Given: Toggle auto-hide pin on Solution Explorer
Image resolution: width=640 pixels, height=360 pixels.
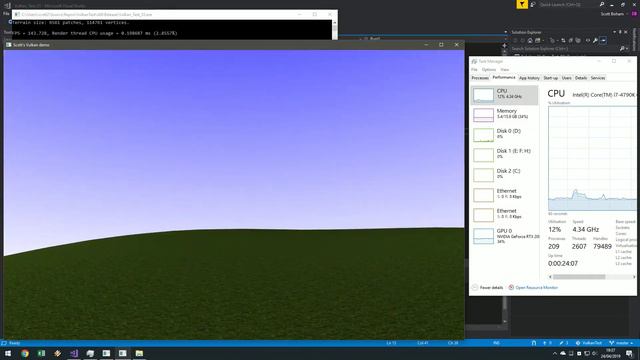Looking at the screenshot, I should click(x=620, y=32).
